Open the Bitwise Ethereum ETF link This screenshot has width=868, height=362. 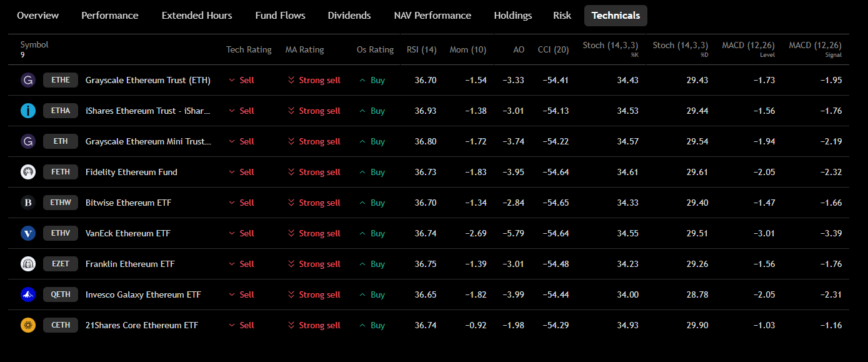pyautogui.click(x=128, y=203)
